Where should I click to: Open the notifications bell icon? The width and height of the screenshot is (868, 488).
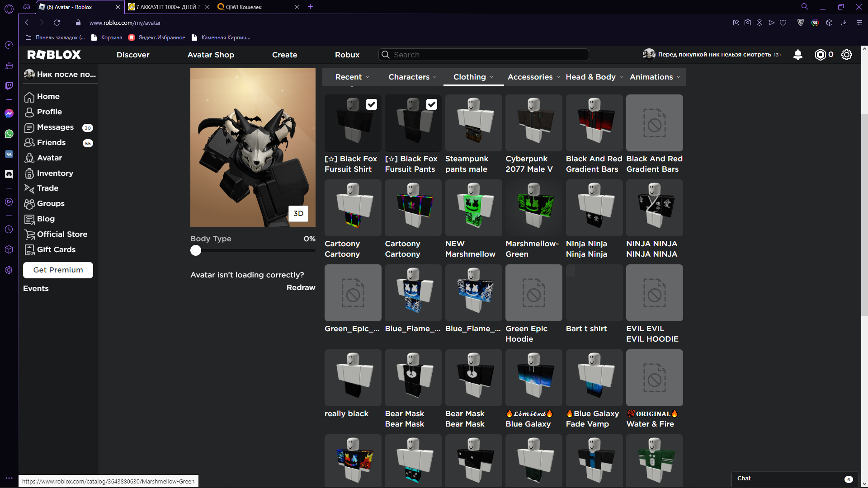tap(798, 55)
